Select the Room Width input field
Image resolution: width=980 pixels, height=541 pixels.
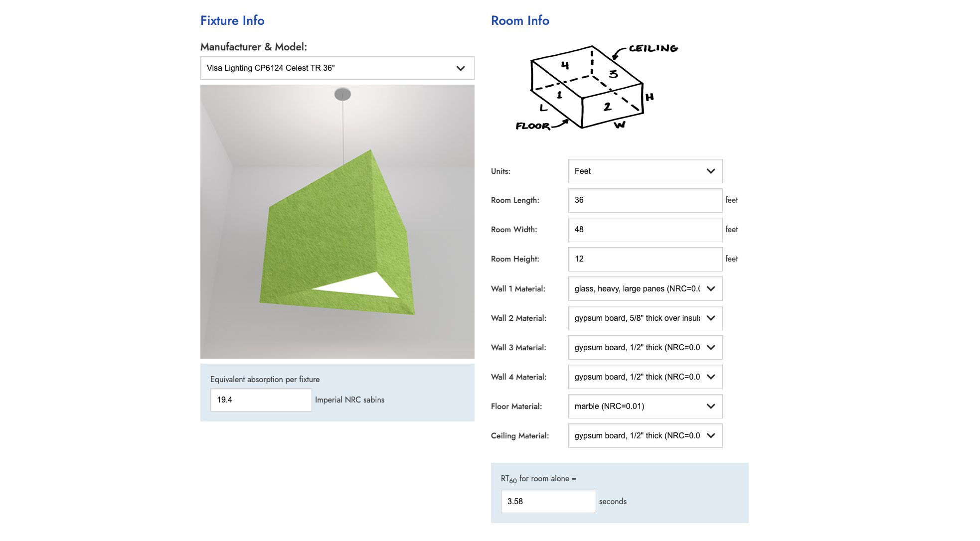tap(645, 229)
